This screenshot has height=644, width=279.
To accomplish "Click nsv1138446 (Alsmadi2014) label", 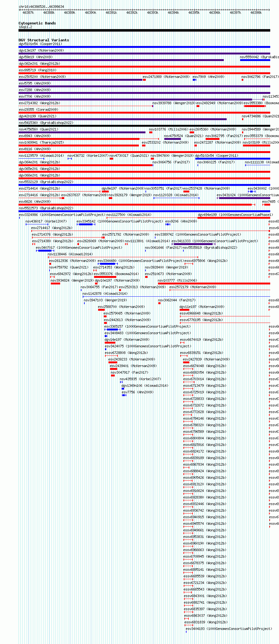I will 71,254.
